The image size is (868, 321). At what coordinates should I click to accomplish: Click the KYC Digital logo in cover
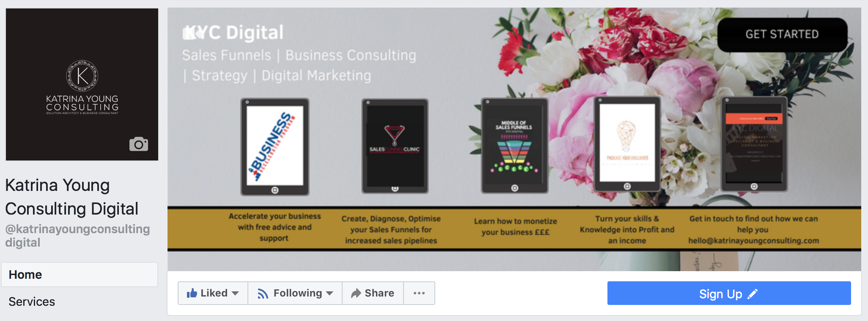click(x=233, y=33)
